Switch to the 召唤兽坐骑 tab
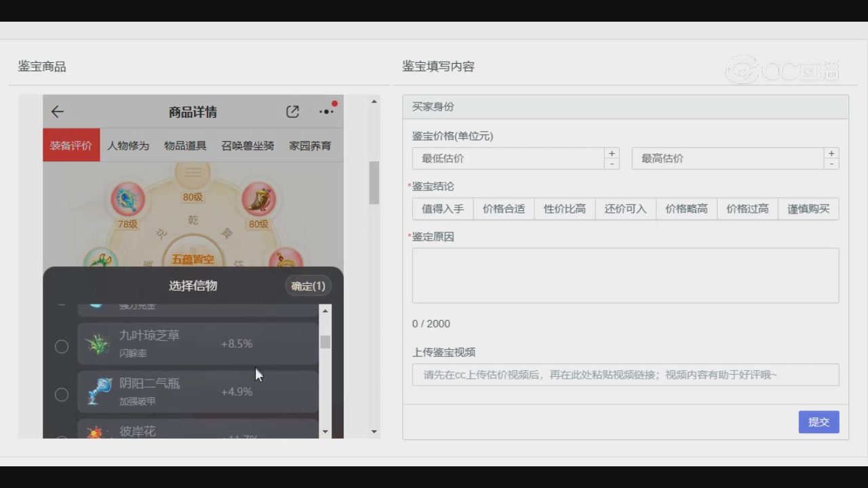868x488 pixels. coord(248,145)
